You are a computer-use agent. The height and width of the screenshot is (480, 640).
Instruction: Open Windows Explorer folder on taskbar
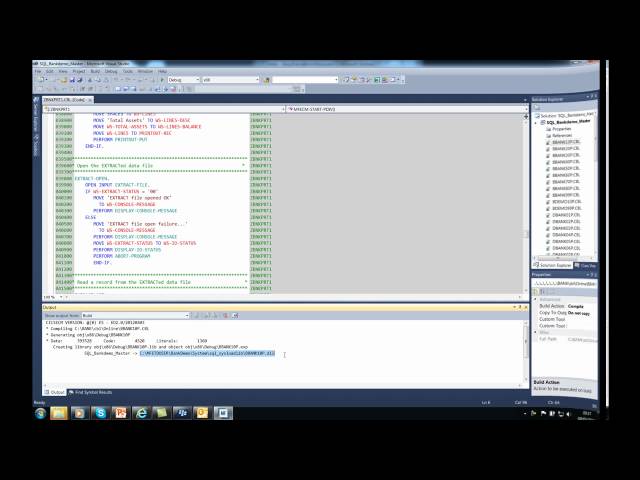pos(59,413)
